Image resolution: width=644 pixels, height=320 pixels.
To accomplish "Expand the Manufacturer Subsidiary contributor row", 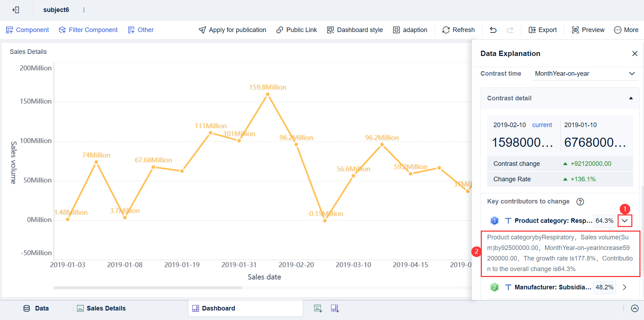I will pos(625,287).
